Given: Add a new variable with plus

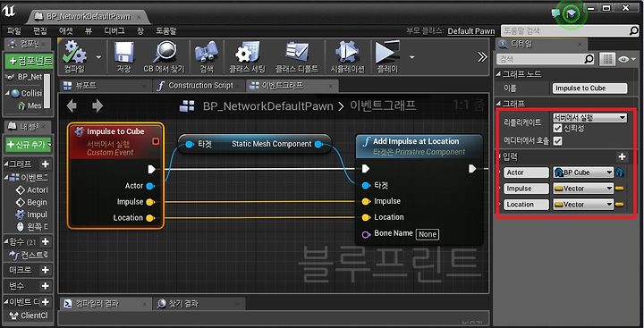Looking at the screenshot, I should 46,286.
